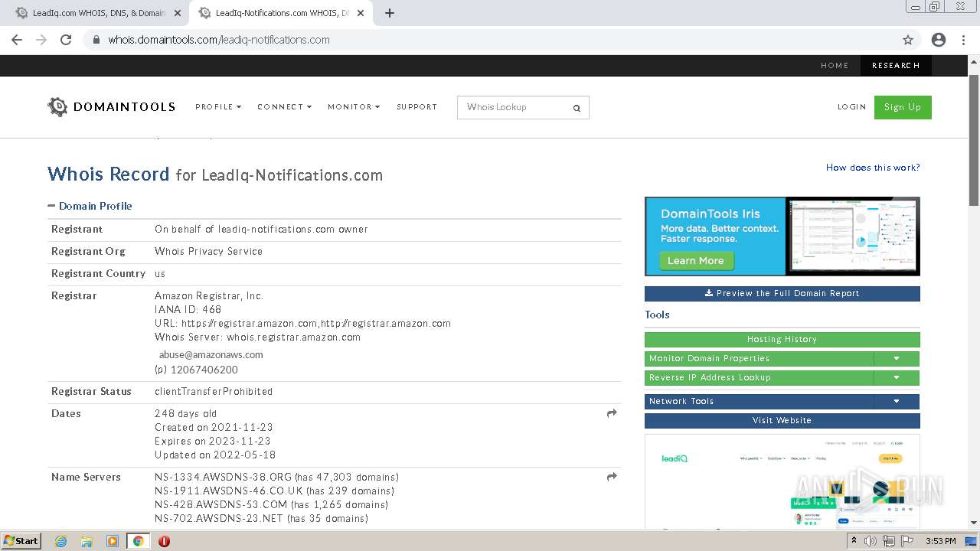Image resolution: width=980 pixels, height=551 pixels.
Task: Open the Chrome three-dot menu
Action: 963,40
